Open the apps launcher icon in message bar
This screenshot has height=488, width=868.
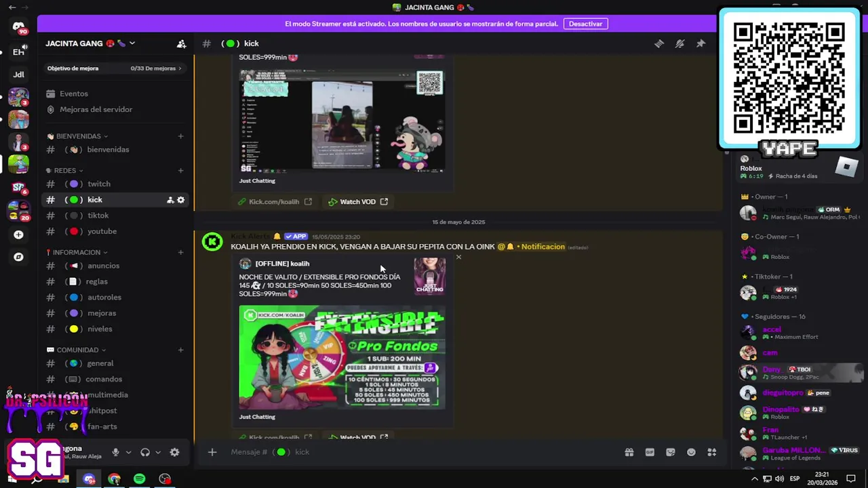(x=712, y=452)
